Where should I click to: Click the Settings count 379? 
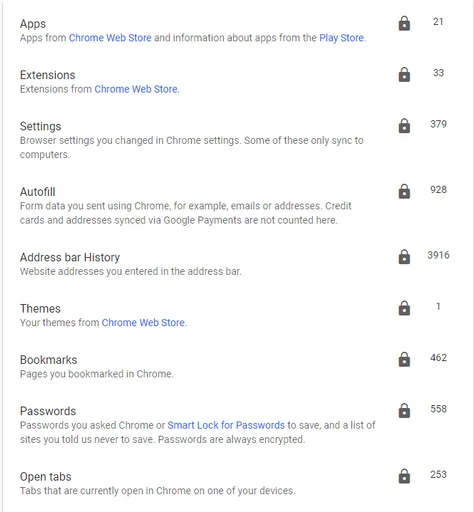click(438, 124)
